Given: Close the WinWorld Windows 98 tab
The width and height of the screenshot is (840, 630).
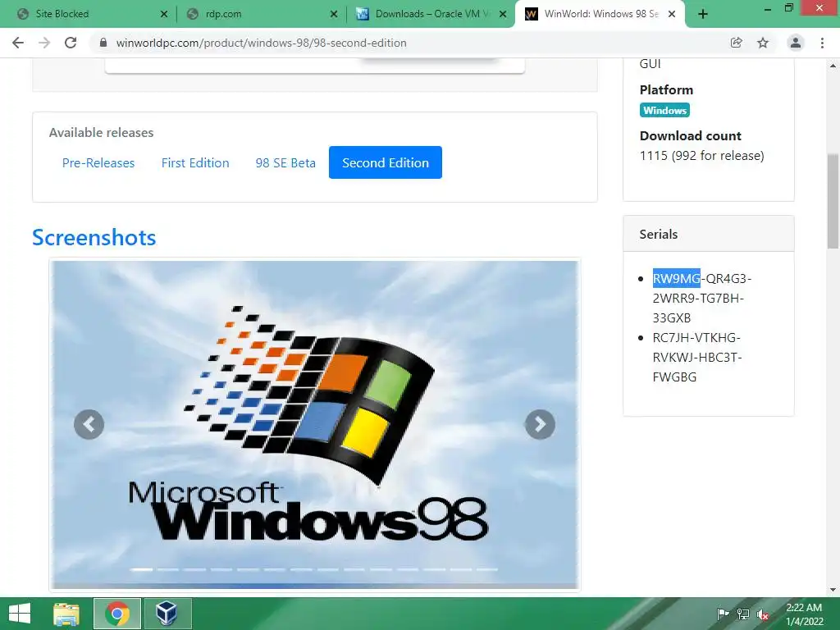Looking at the screenshot, I should click(x=672, y=14).
